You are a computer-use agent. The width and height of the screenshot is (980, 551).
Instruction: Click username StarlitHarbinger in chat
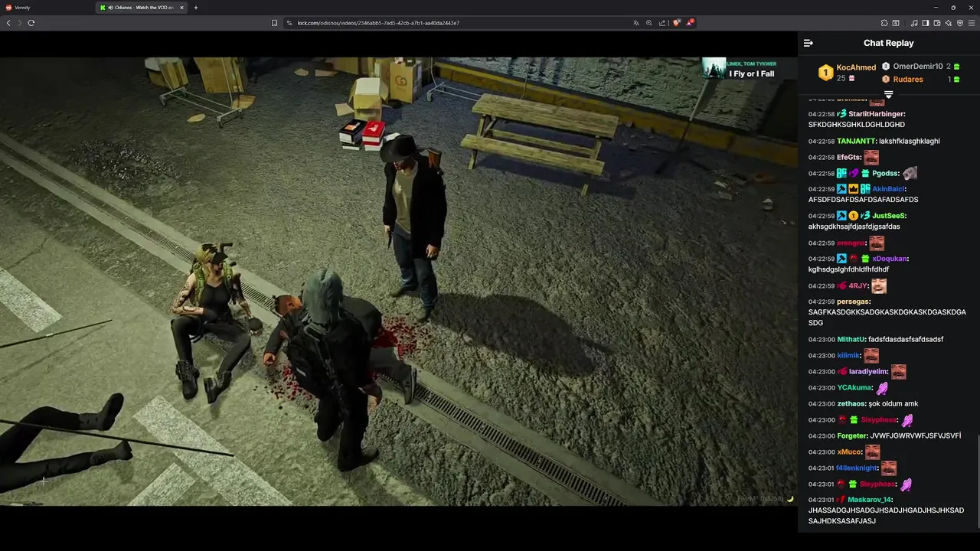click(x=877, y=114)
